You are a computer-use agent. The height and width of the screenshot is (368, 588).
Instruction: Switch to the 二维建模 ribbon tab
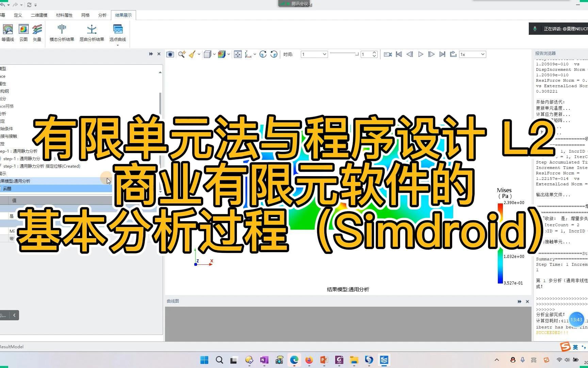click(39, 15)
